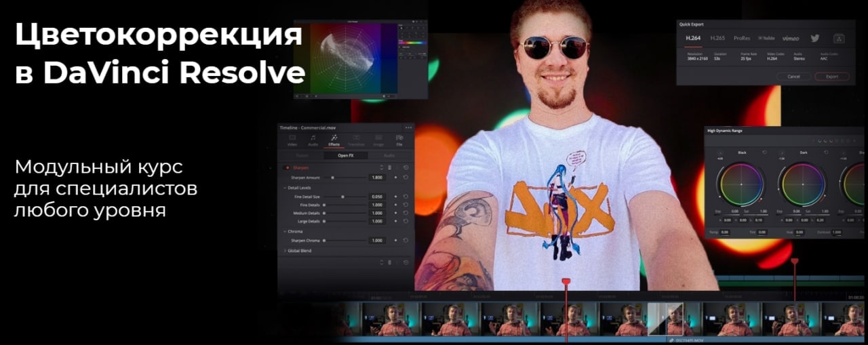Choose YouTube export preset
The image size is (868, 345).
(766, 38)
